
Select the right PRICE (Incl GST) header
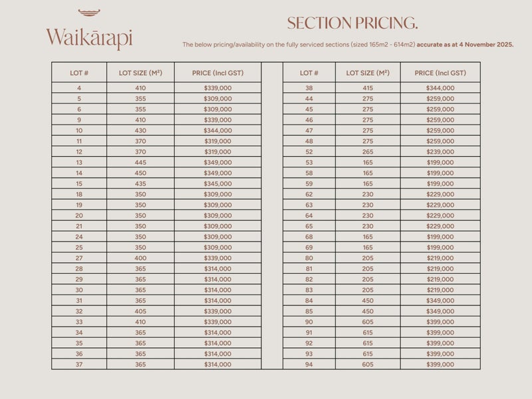[440, 72]
